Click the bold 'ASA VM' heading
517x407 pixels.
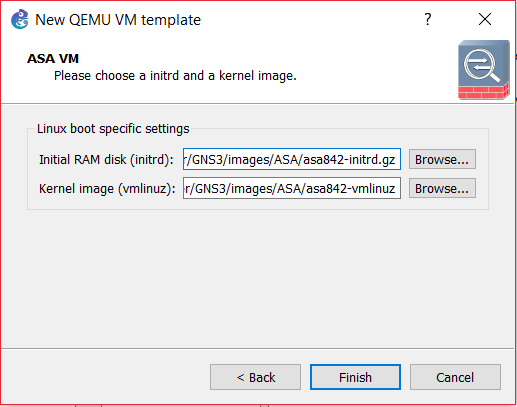[53, 59]
